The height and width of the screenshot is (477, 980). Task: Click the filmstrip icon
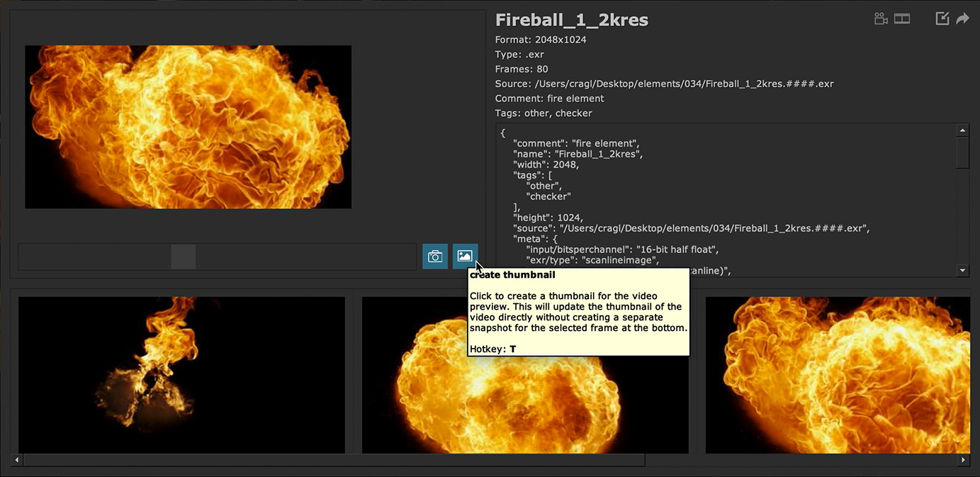902,19
